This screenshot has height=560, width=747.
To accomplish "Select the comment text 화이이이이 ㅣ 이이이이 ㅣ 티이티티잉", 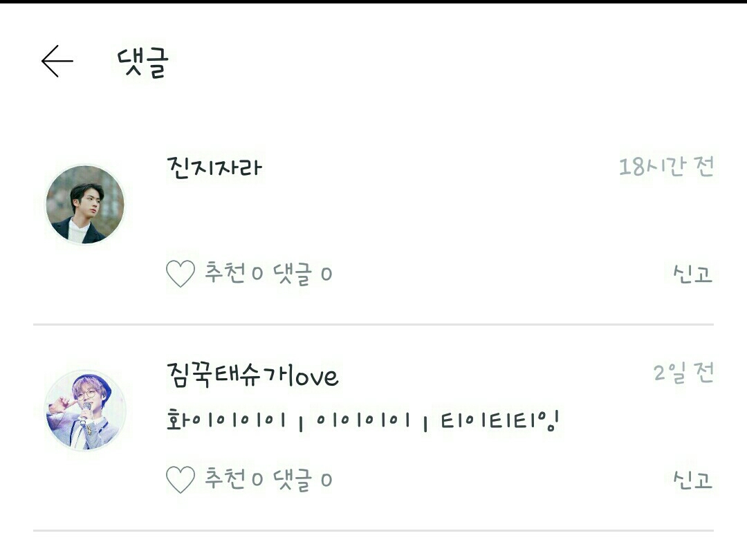I will [x=362, y=421].
